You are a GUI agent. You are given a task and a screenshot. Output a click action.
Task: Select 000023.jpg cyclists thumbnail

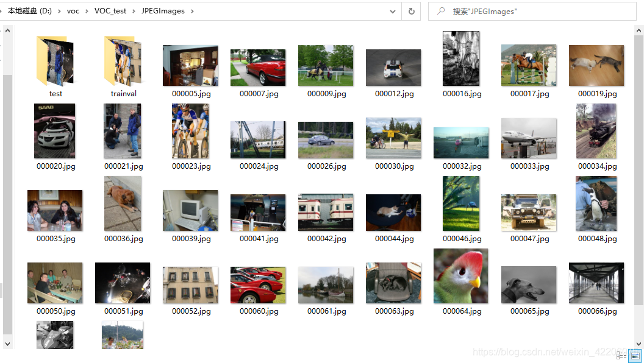tap(190, 131)
